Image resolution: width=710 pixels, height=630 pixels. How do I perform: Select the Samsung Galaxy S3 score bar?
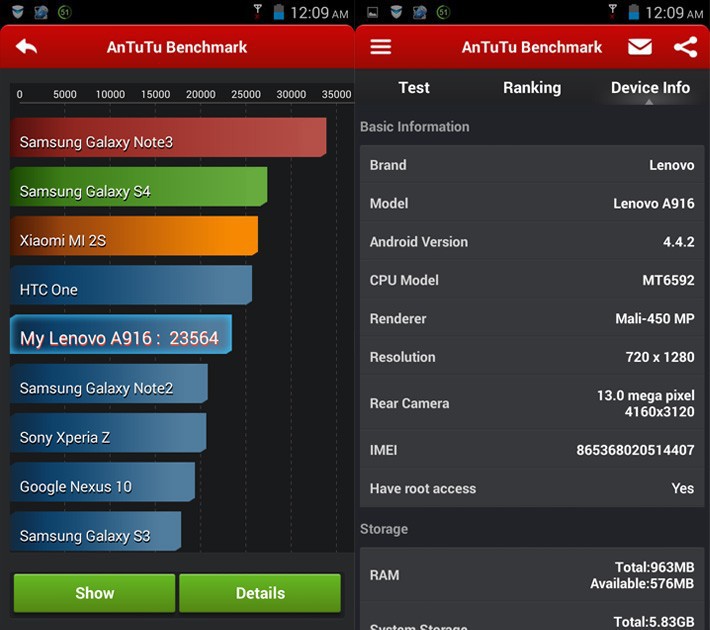pos(96,531)
